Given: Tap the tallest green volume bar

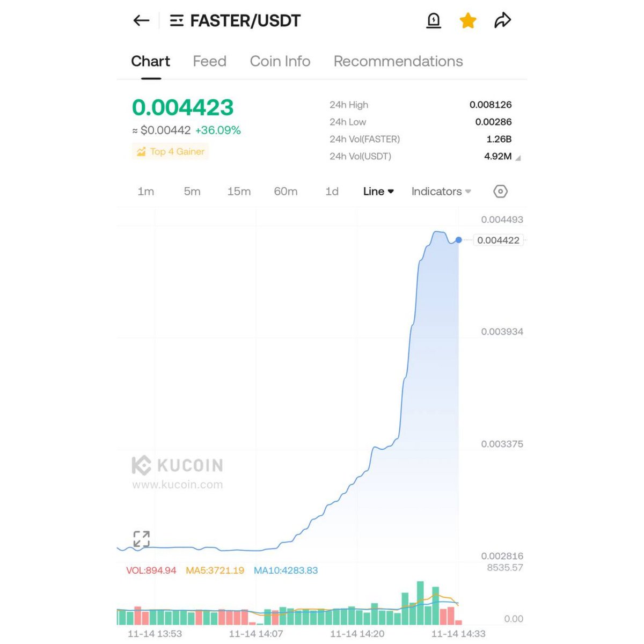Looking at the screenshot, I should pos(420,603).
